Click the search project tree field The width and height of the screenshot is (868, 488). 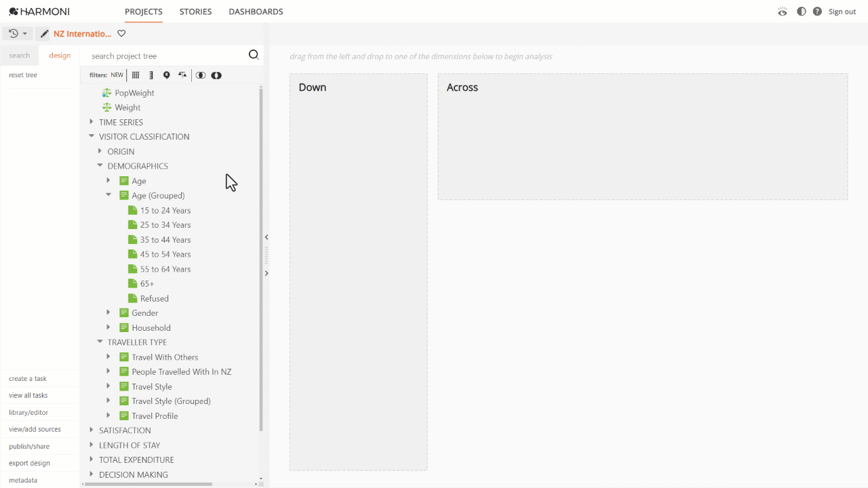coord(167,56)
